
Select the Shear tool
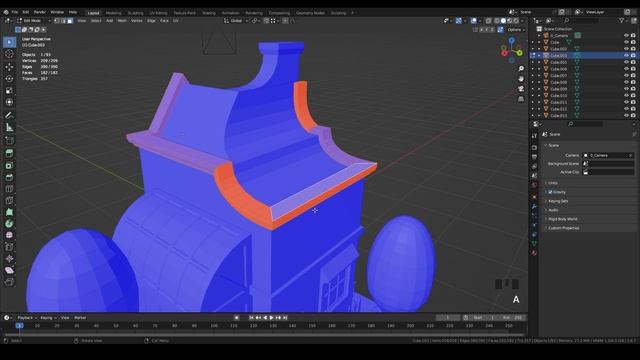tap(9, 270)
